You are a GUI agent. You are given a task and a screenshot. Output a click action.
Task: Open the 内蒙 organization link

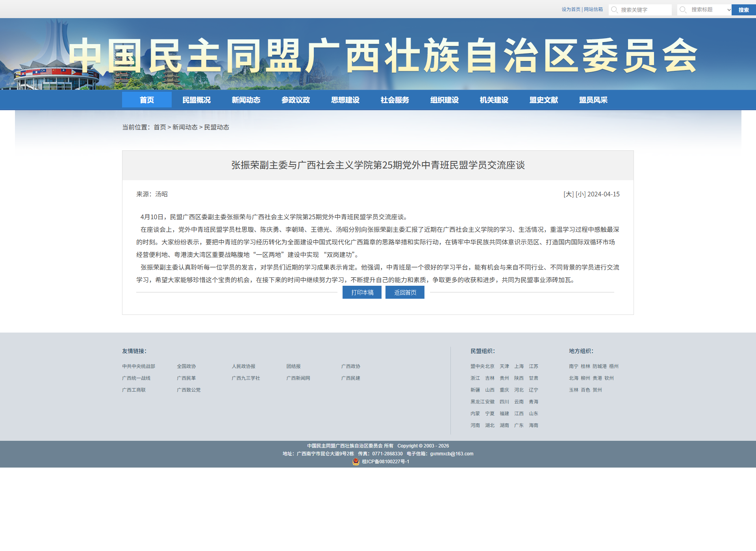[475, 414]
